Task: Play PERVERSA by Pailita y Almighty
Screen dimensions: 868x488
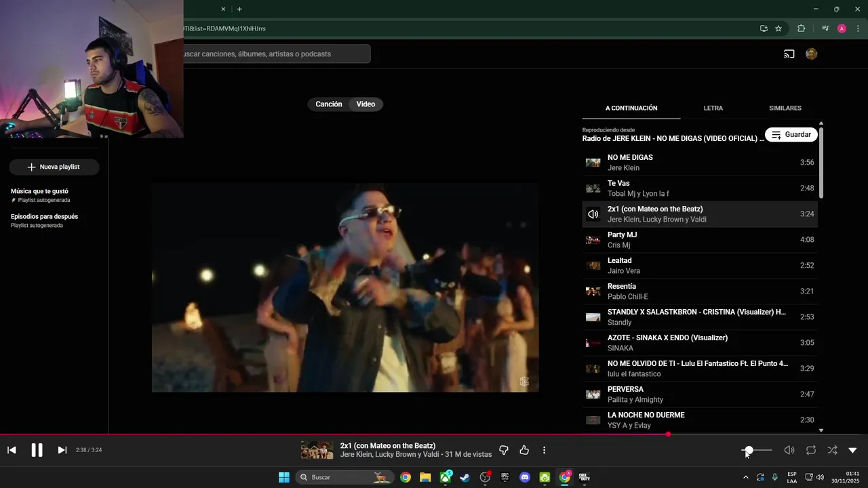Action: click(700, 394)
